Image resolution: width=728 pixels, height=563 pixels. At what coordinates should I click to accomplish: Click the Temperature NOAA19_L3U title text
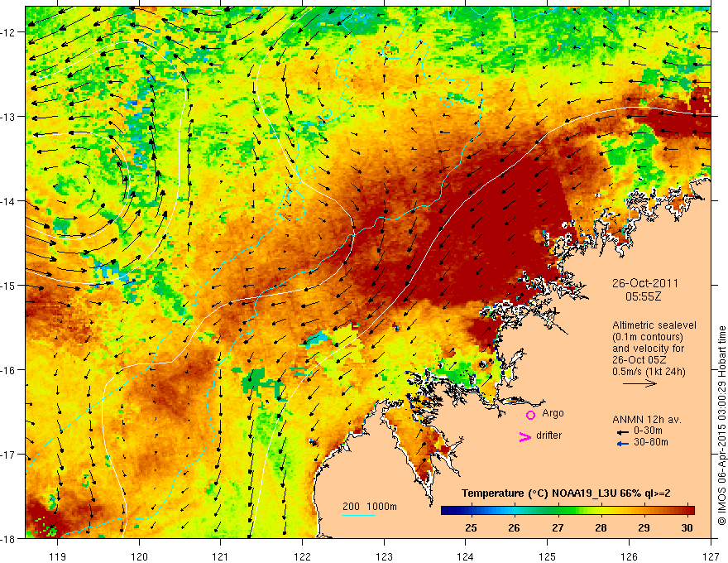click(x=566, y=493)
